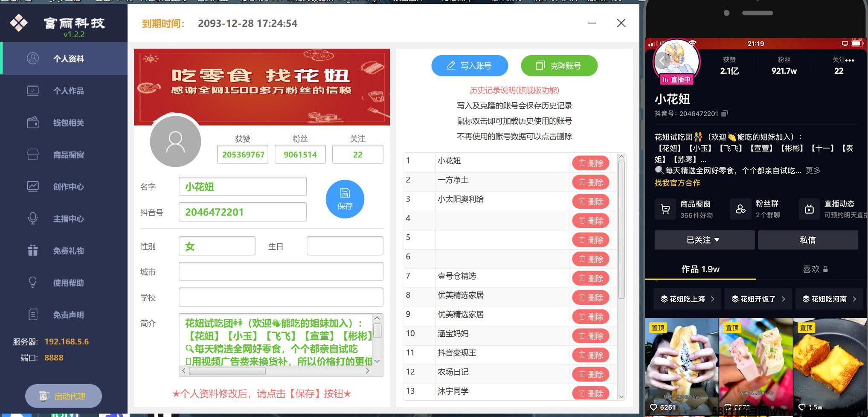Image resolution: width=868 pixels, height=417 pixels.
Task: Click 更多 to expand the bio
Action: [813, 170]
